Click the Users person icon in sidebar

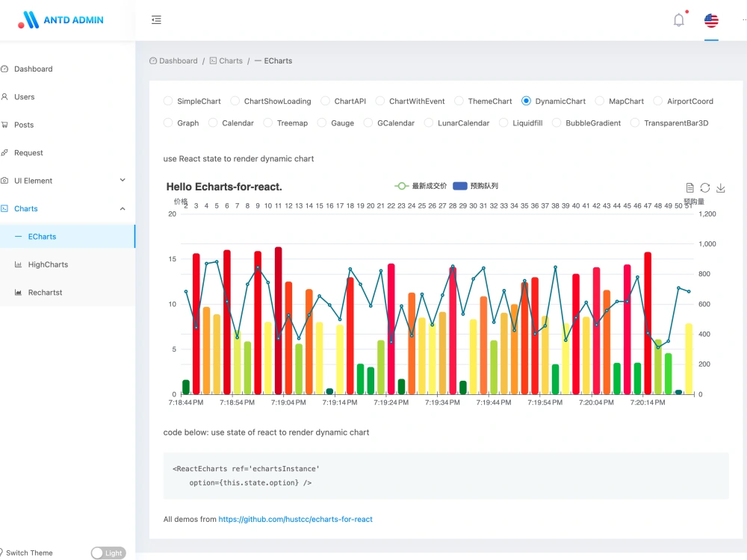coord(4,96)
